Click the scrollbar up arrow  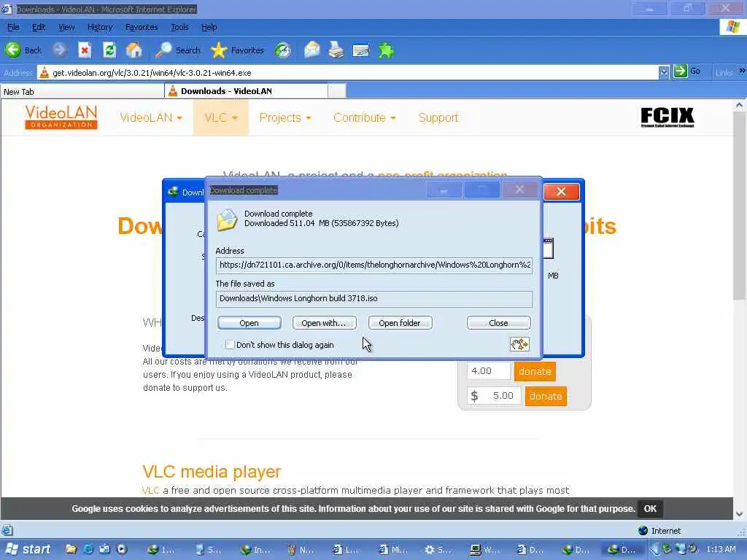[739, 105]
